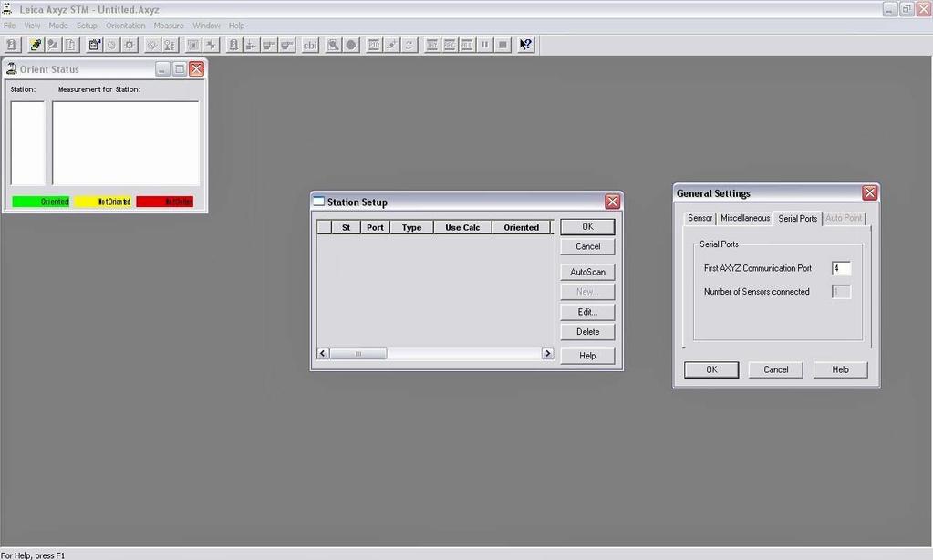Click Cancel in the Station Setup dialog
Viewport: 933px width, 560px height.
tap(587, 246)
